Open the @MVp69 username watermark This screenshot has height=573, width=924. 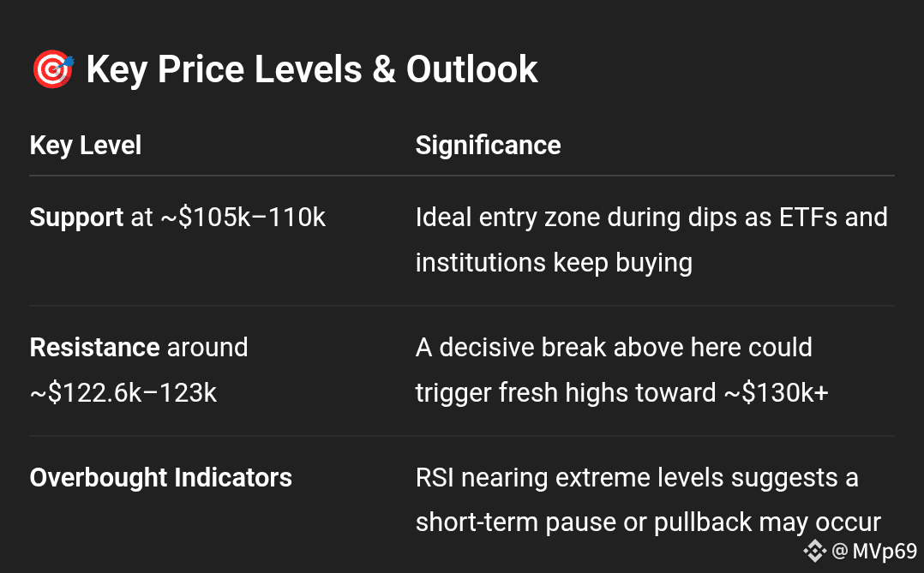pos(874,552)
